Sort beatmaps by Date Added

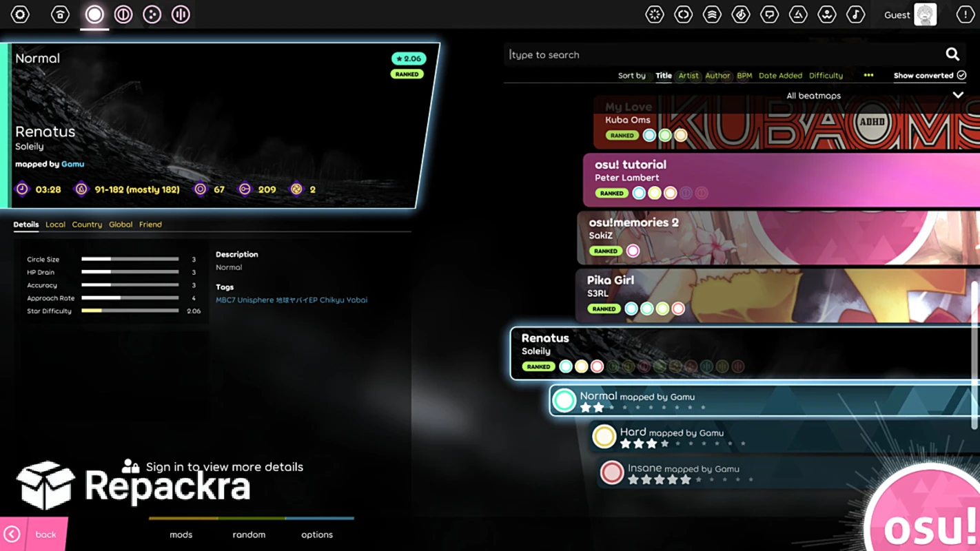(780, 76)
